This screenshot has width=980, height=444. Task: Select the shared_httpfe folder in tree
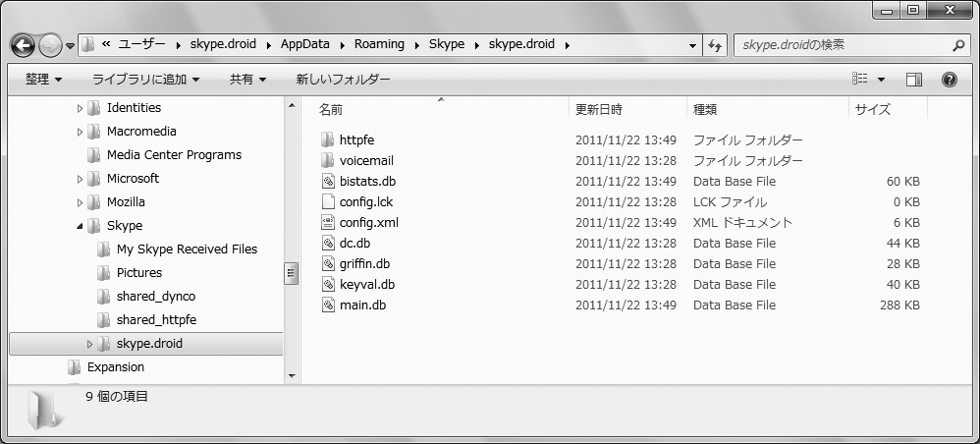[x=156, y=320]
